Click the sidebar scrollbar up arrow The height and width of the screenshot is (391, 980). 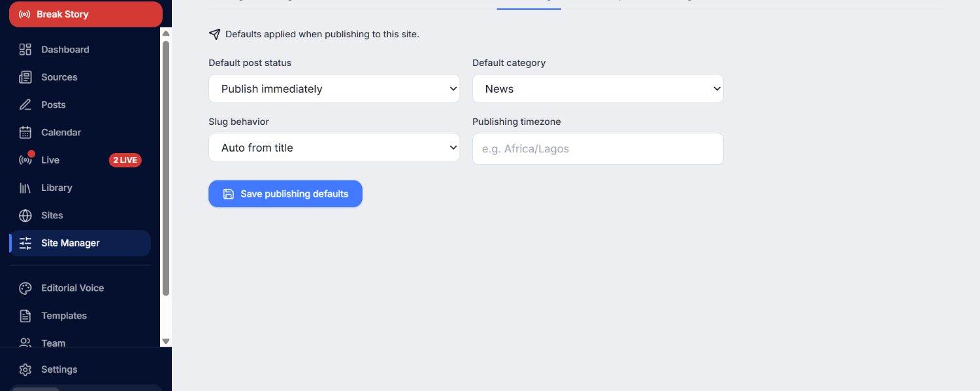click(x=166, y=33)
